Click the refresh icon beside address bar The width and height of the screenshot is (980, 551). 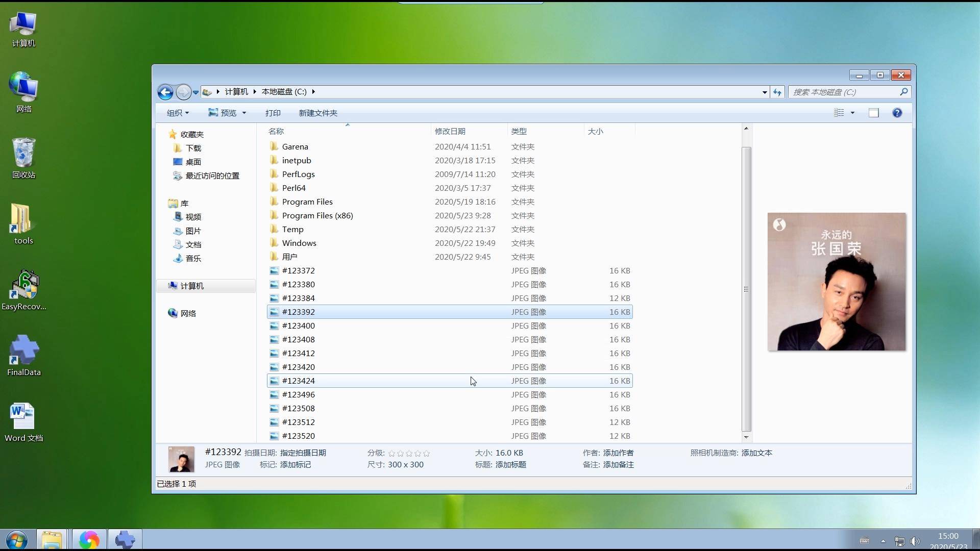pyautogui.click(x=777, y=92)
